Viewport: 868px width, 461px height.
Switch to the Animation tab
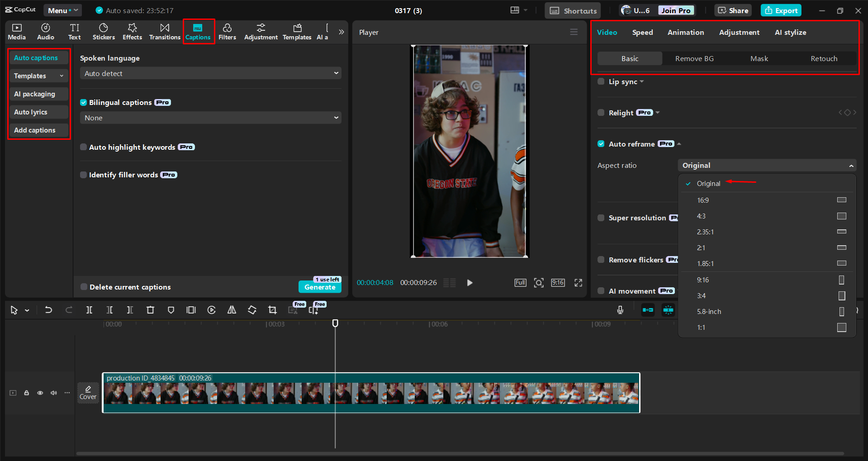pyautogui.click(x=686, y=33)
